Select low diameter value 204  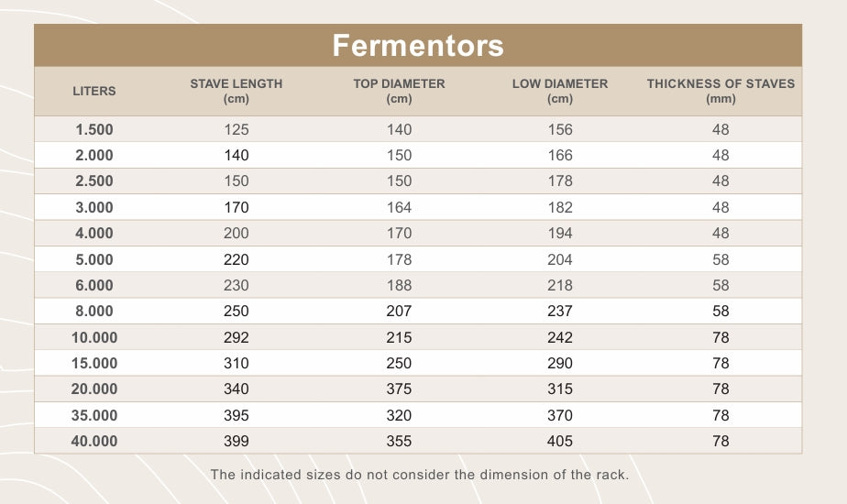point(560,259)
